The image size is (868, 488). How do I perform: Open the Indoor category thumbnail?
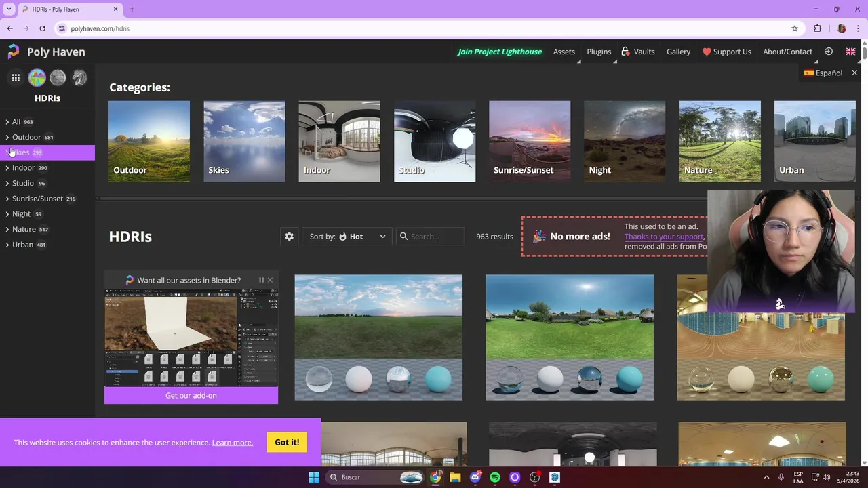pyautogui.click(x=339, y=142)
